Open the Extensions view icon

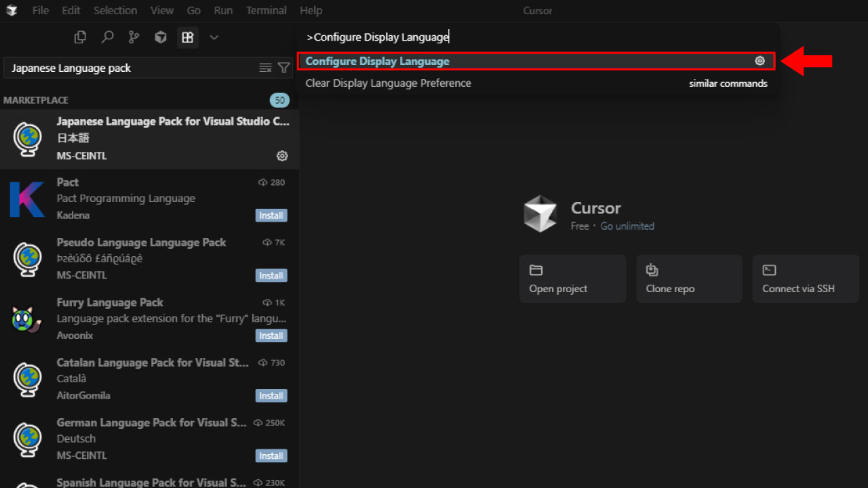tap(188, 37)
